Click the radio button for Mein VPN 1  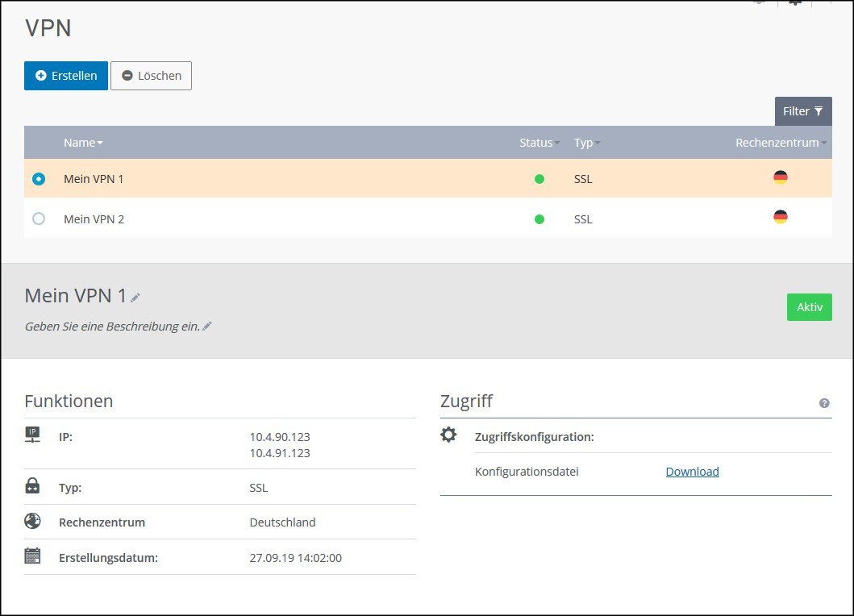39,179
